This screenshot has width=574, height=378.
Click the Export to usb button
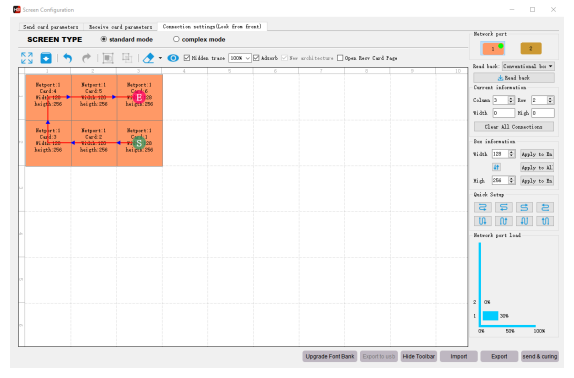coord(379,356)
